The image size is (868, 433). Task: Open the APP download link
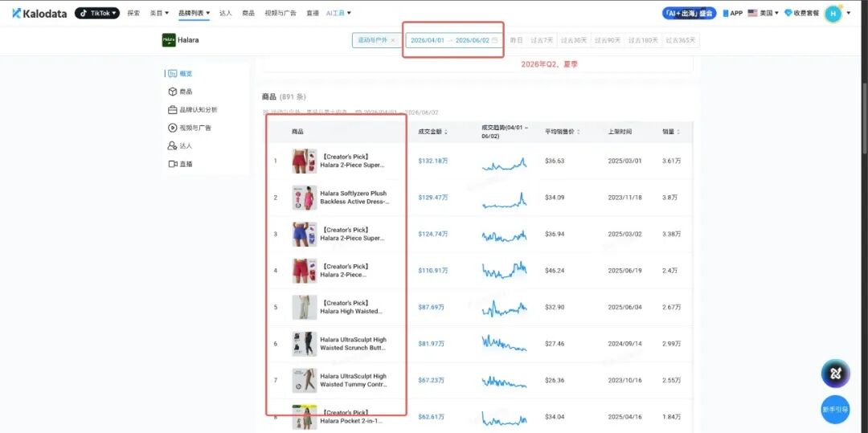733,13
